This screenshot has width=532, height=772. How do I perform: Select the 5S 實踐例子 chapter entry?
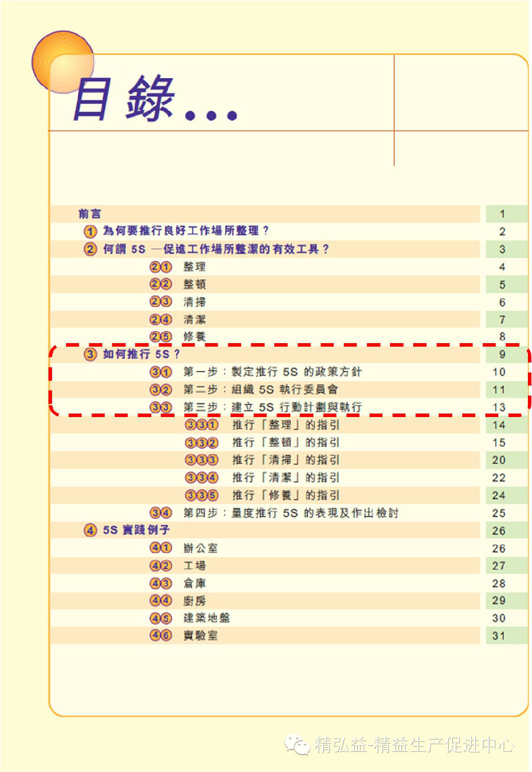(x=136, y=530)
